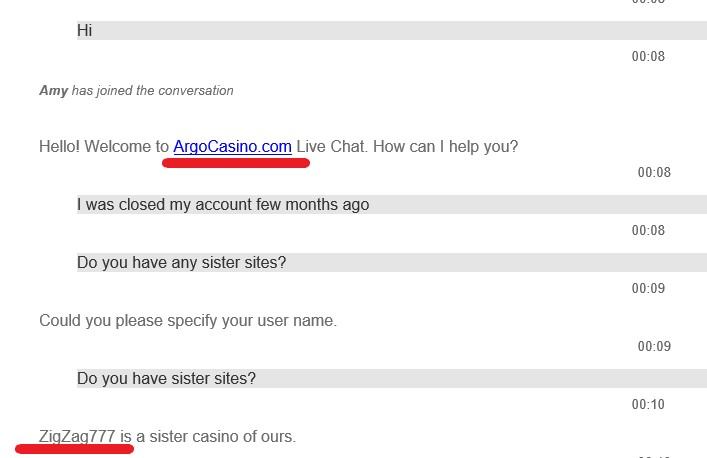Click the bold agent name Amy
Screen dimensions: 707x458
pyautogui.click(x=53, y=91)
